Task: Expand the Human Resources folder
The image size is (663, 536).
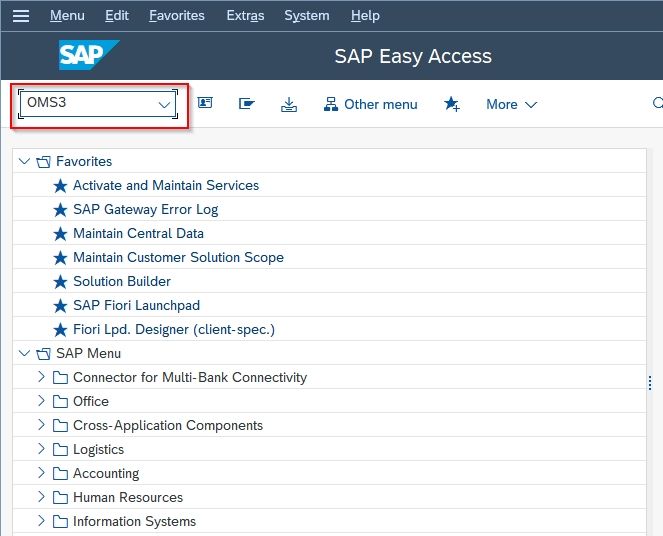Action: pos(41,497)
